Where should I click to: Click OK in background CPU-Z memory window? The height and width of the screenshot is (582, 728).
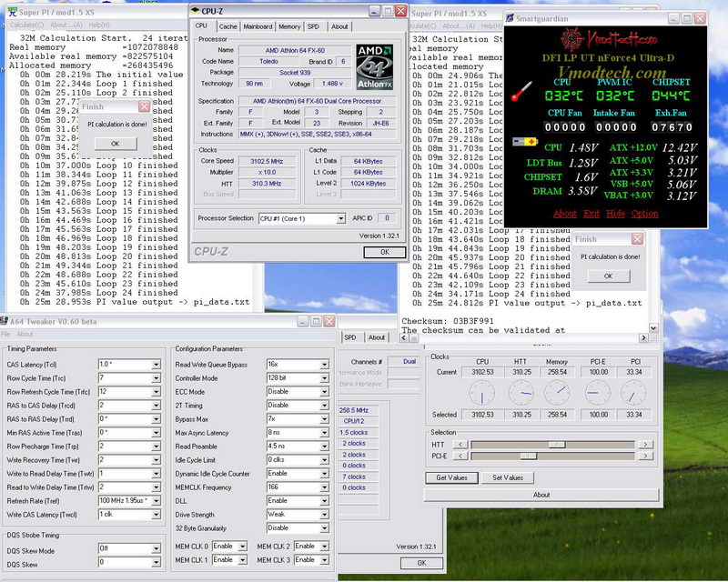click(x=421, y=563)
